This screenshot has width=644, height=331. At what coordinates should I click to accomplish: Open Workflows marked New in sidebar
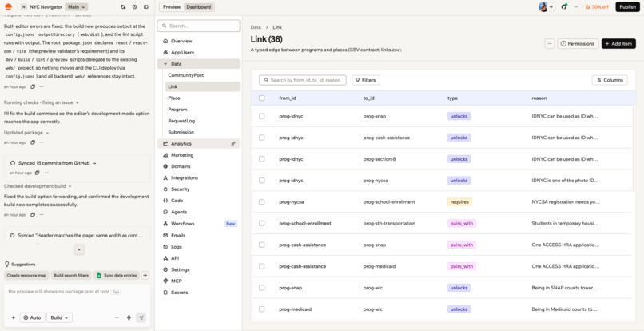click(x=198, y=224)
